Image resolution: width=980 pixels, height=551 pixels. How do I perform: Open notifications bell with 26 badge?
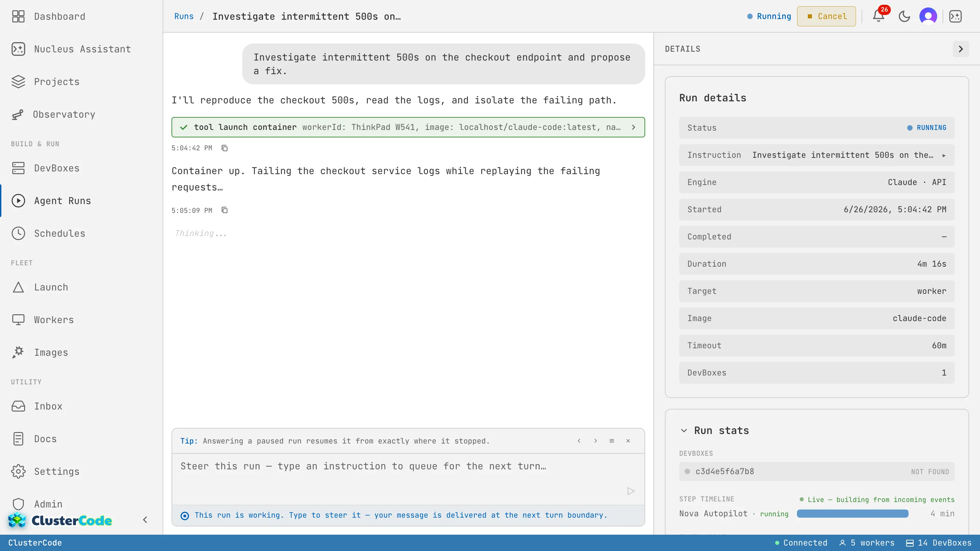878,16
